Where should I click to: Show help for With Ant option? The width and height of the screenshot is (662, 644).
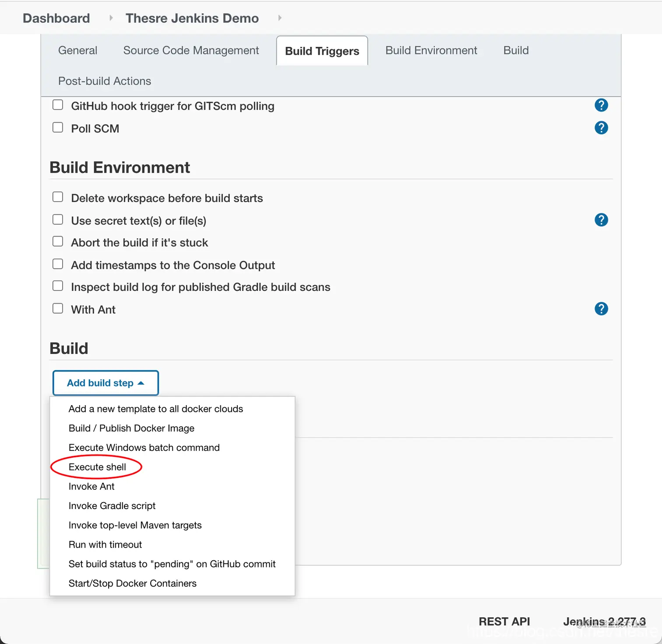point(601,309)
